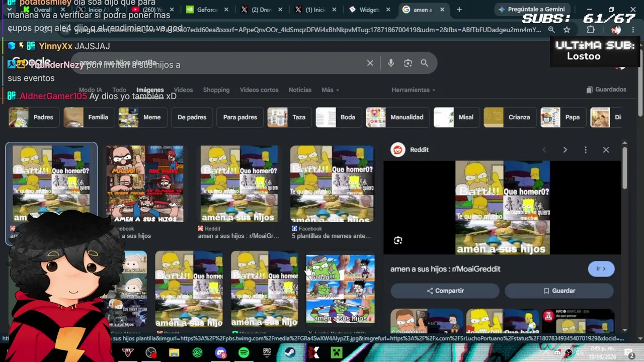644x362 pixels.
Task: Apply the Para padres filter chip
Action: [240, 117]
